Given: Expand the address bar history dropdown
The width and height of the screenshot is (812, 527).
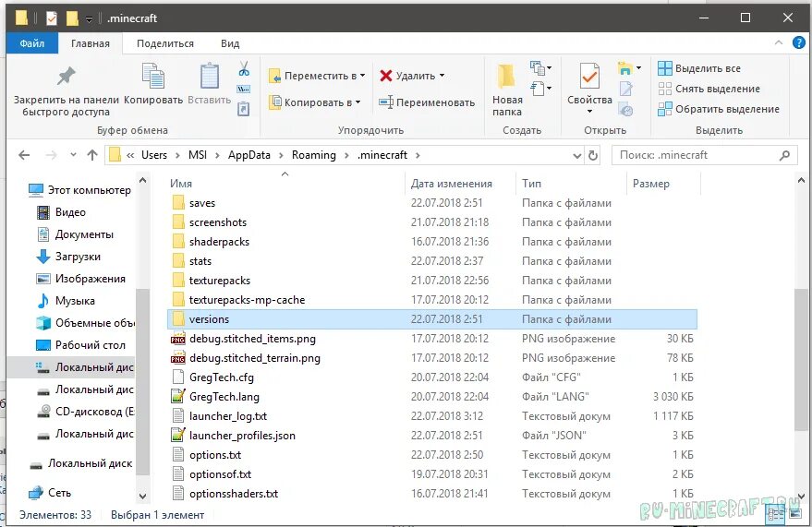Looking at the screenshot, I should [x=576, y=155].
